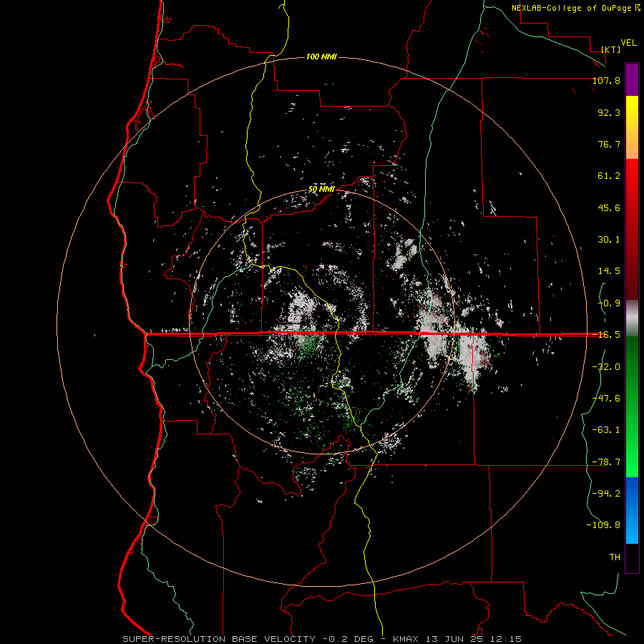
Task: Click the -16.5 scale value
Action: pyautogui.click(x=606, y=335)
